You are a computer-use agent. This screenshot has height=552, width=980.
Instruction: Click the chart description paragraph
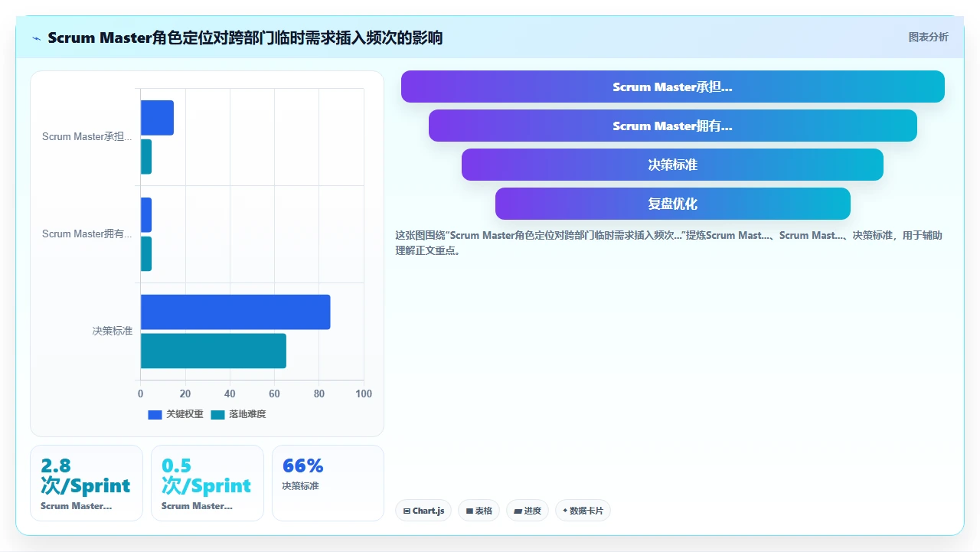pyautogui.click(x=668, y=243)
